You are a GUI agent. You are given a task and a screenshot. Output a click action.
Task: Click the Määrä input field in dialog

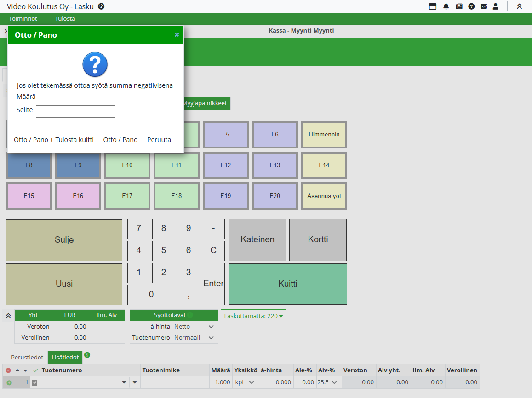point(75,98)
